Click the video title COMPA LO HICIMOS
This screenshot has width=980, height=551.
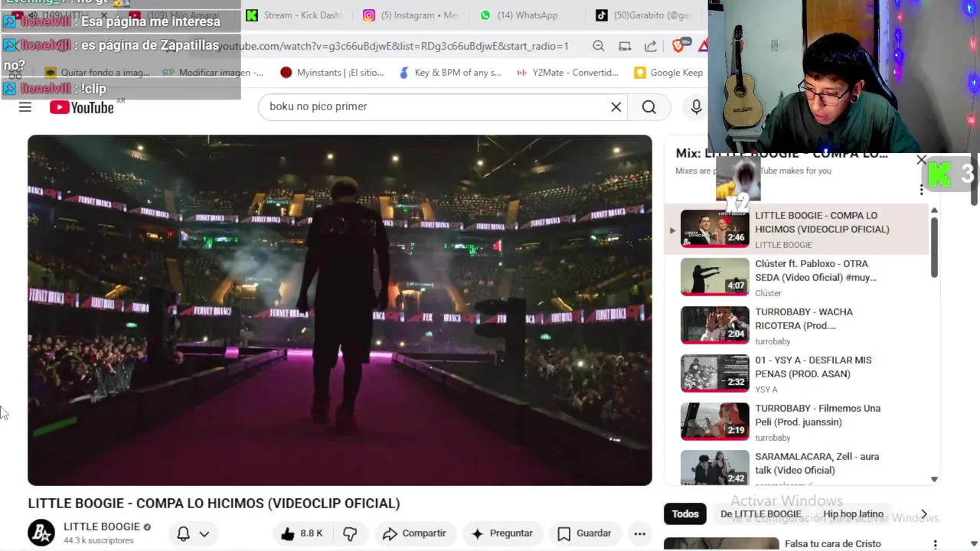tap(214, 504)
